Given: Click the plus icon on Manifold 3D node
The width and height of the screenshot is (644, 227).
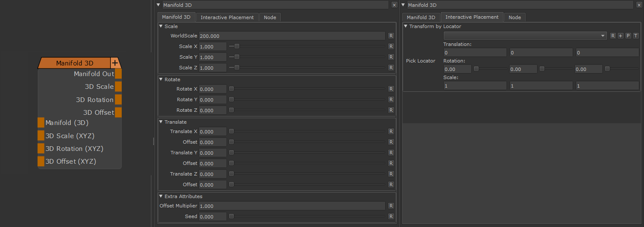Looking at the screenshot, I should pos(115,63).
